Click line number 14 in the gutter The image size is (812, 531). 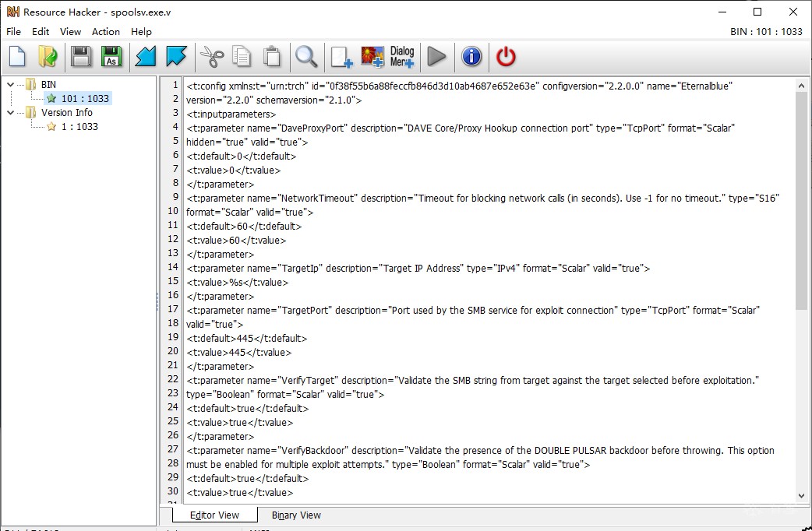pos(172,267)
